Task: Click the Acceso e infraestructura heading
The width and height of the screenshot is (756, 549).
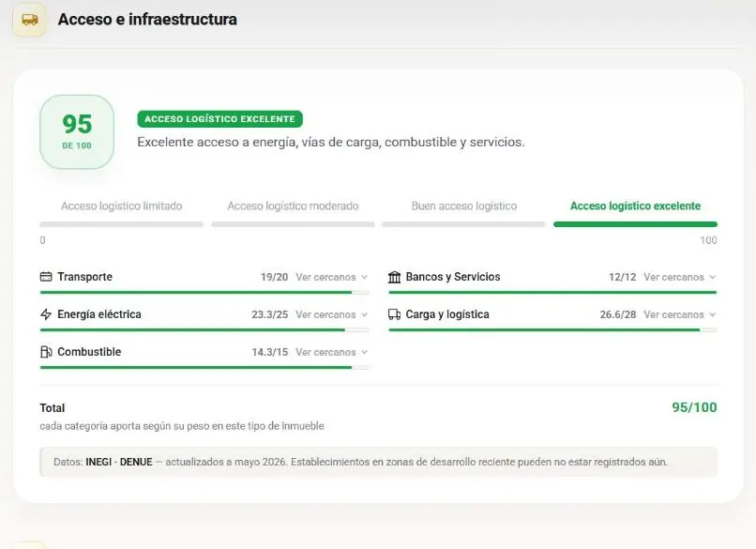Action: [x=147, y=20]
